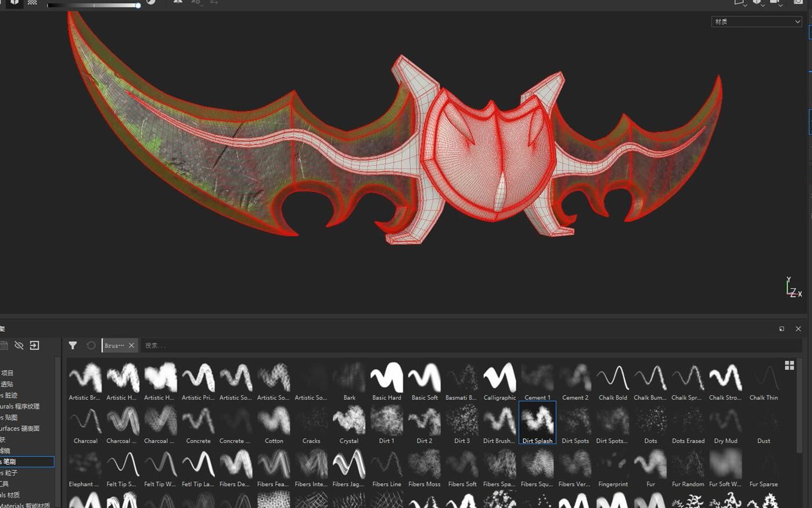Select the 贴图 shelf category
Screen dimensions: 812x508
click(9, 417)
